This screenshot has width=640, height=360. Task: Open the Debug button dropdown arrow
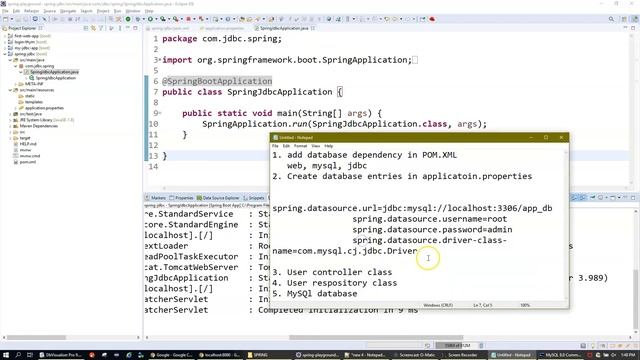pos(143,19)
